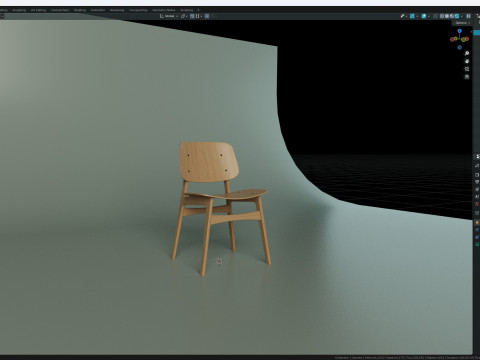Open the Global transform orientation dropdown
The height and width of the screenshot is (360, 480).
(169, 16)
